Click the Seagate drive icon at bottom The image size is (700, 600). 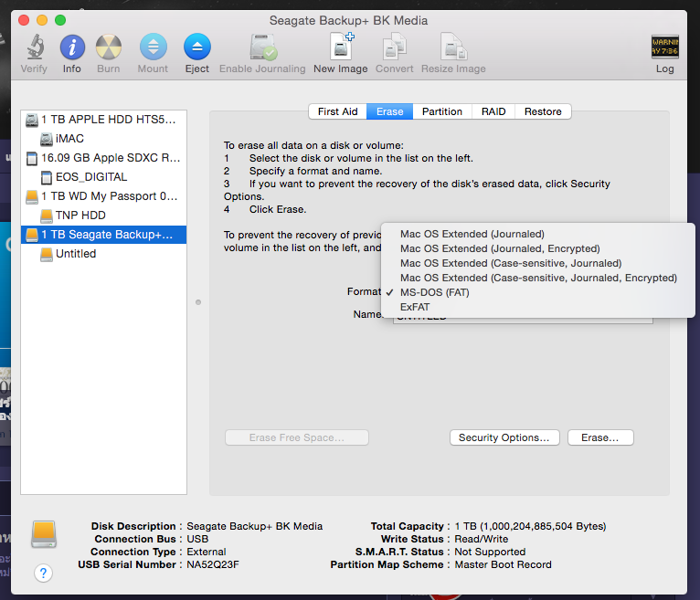coord(44,534)
